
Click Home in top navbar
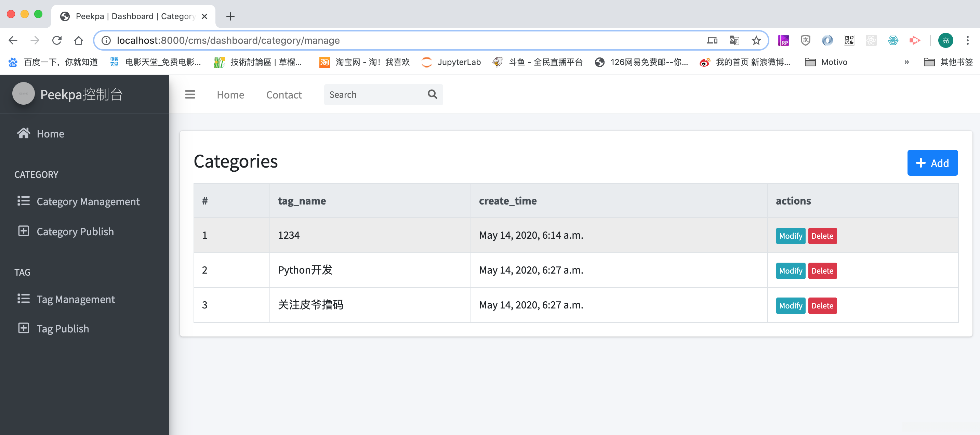pyautogui.click(x=230, y=95)
